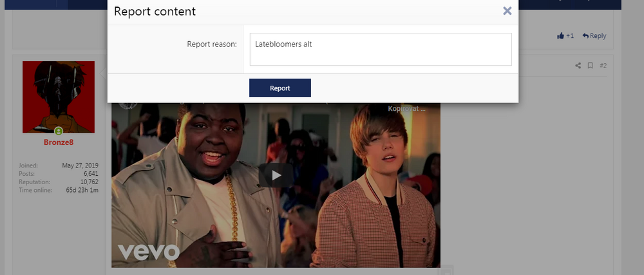This screenshot has height=275, width=644.
Task: Bookmark post #2 with the bookmark icon
Action: [x=590, y=66]
